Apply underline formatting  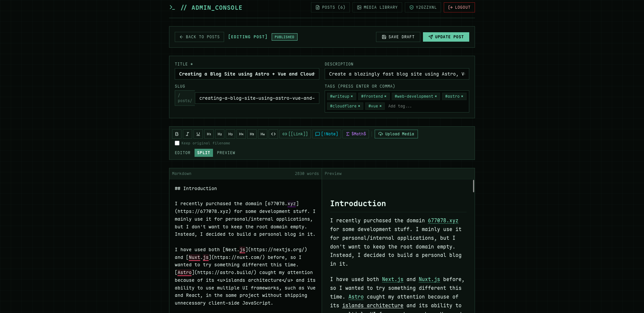coord(198,134)
